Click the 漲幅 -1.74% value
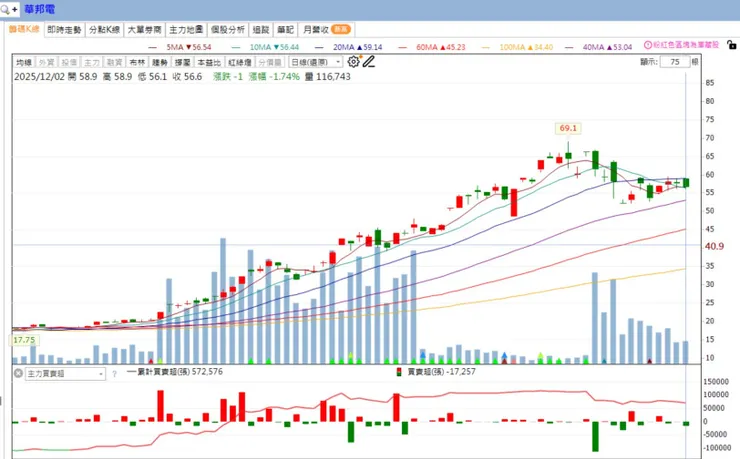Image resolution: width=740 pixels, height=459 pixels. point(274,76)
